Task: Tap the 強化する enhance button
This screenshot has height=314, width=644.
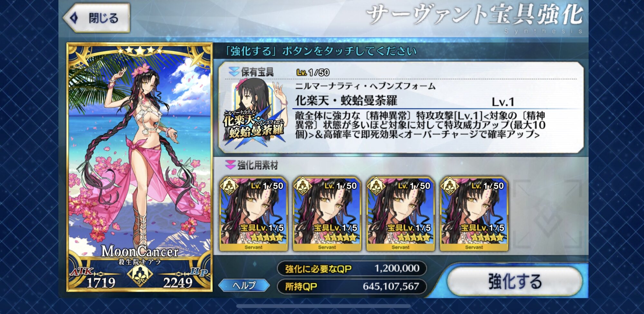Action: (514, 281)
